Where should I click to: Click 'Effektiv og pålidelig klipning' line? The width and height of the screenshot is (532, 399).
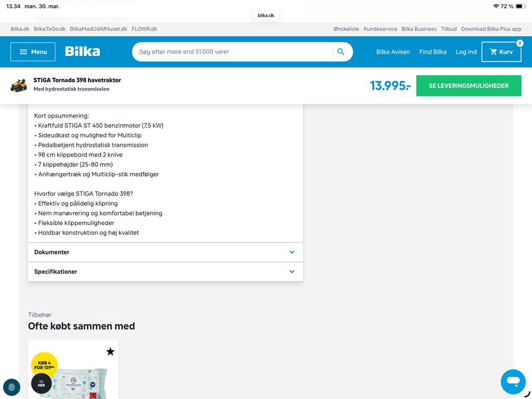76,203
